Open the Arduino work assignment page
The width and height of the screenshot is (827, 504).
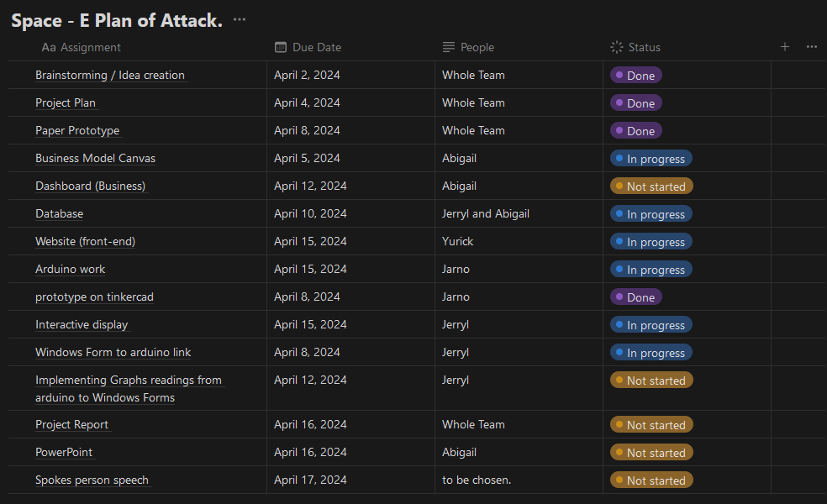[x=70, y=270]
